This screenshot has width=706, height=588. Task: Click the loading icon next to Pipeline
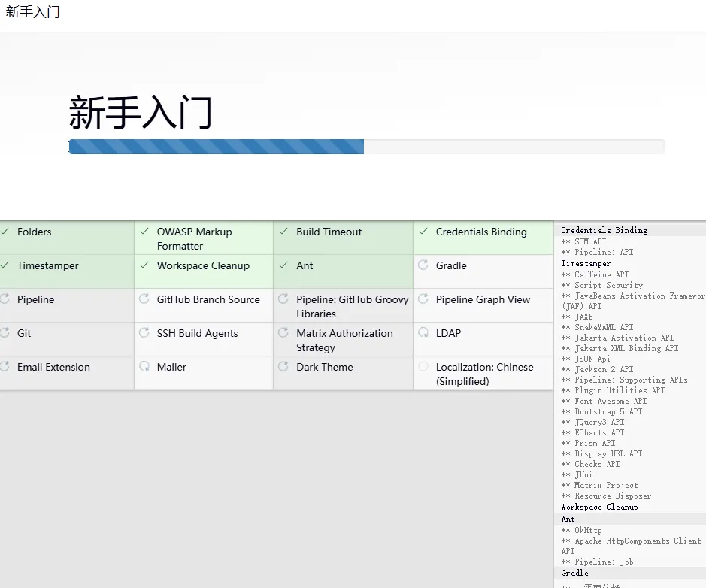point(5,299)
